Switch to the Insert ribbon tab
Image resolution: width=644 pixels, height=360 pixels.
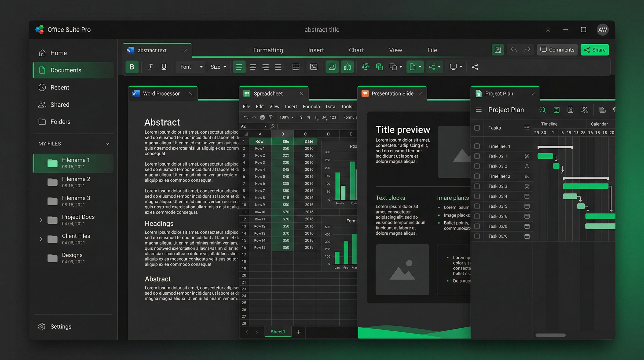click(316, 50)
